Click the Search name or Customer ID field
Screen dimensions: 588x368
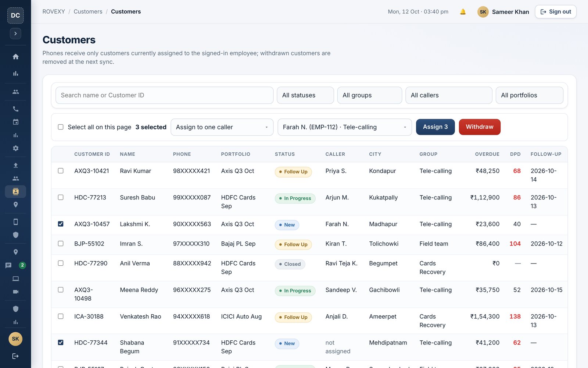[x=164, y=95]
